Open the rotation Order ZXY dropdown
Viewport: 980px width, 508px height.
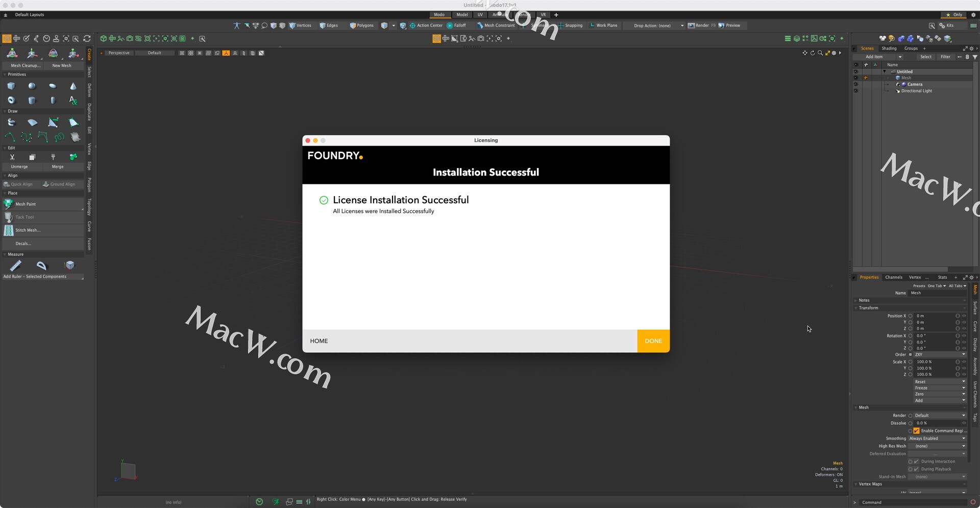coord(940,354)
